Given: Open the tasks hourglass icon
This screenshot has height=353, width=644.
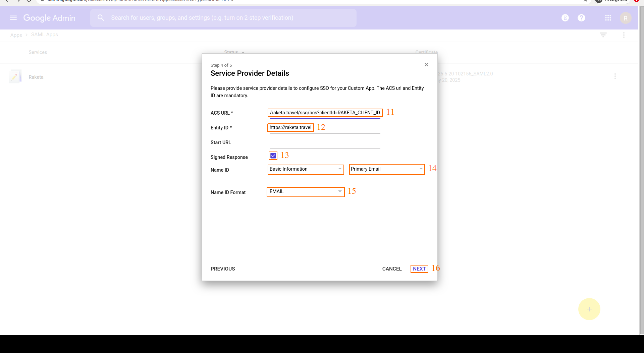Looking at the screenshot, I should (x=565, y=18).
